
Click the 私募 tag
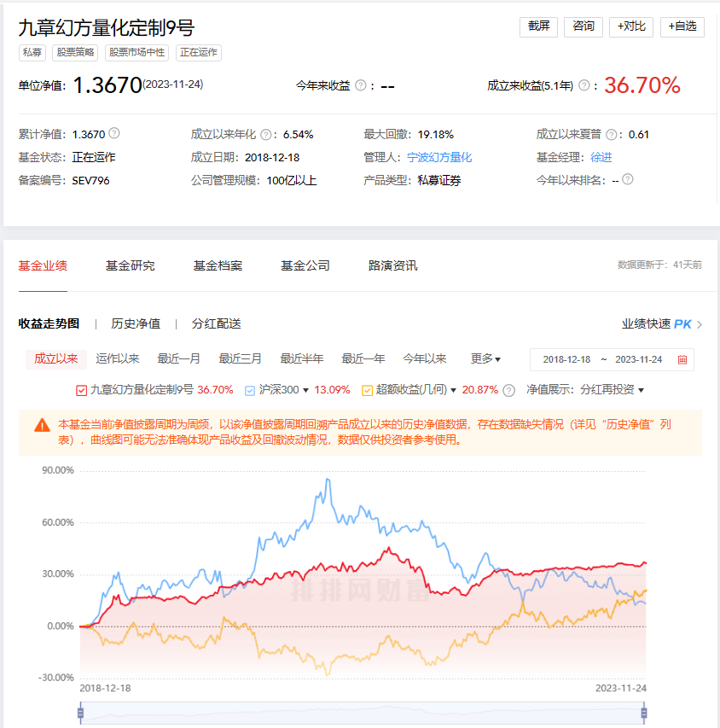[32, 52]
